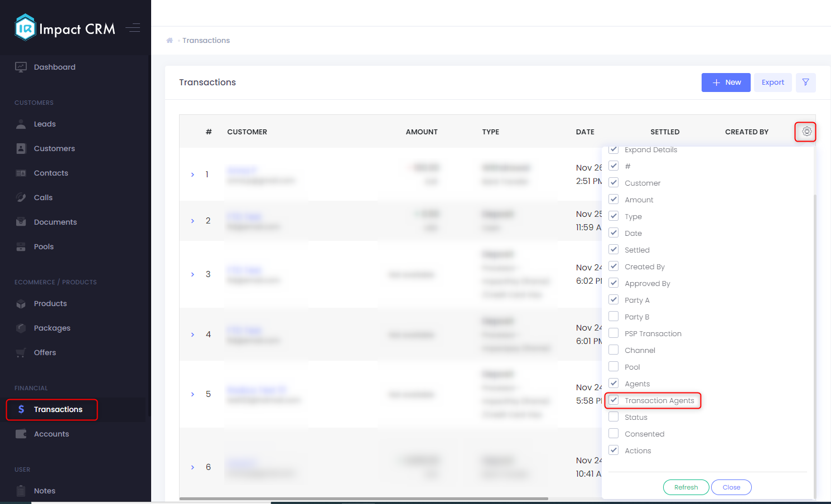Expand the chevron on transaction row 3
The width and height of the screenshot is (831, 504).
coord(192,274)
